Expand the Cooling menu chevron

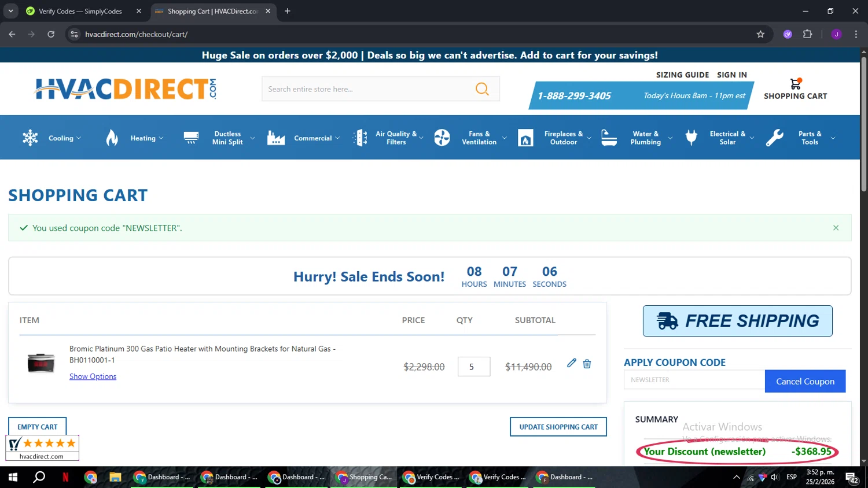point(79,138)
